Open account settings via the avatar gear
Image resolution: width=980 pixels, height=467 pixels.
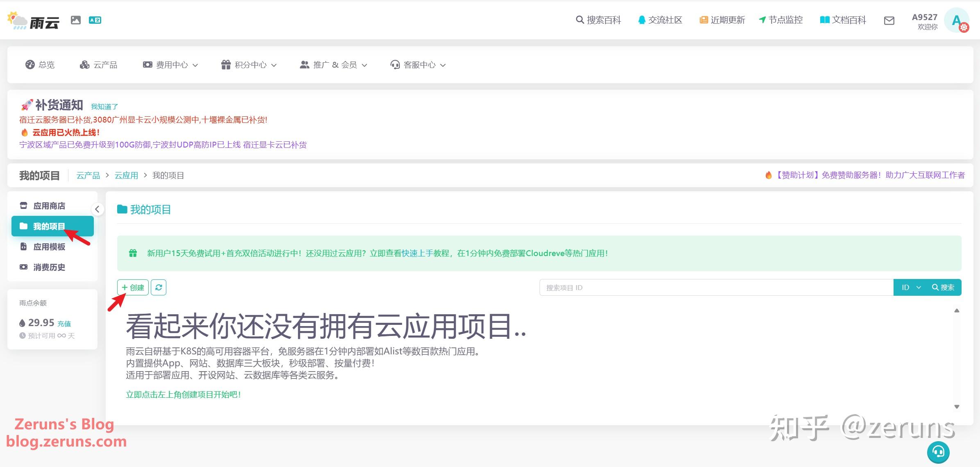[x=965, y=28]
